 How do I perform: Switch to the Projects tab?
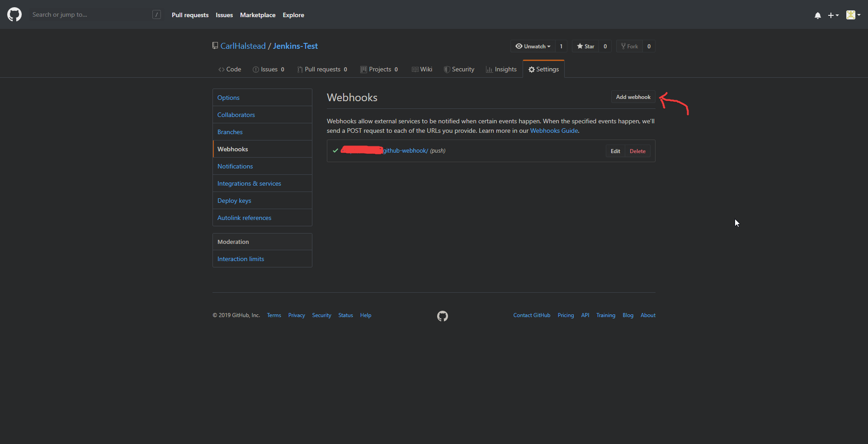click(x=379, y=69)
